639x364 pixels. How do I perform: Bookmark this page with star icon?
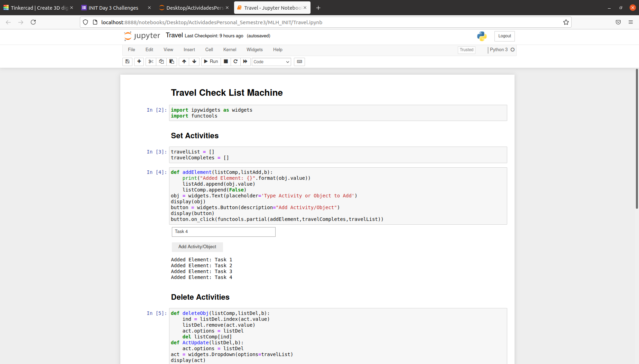point(566,22)
